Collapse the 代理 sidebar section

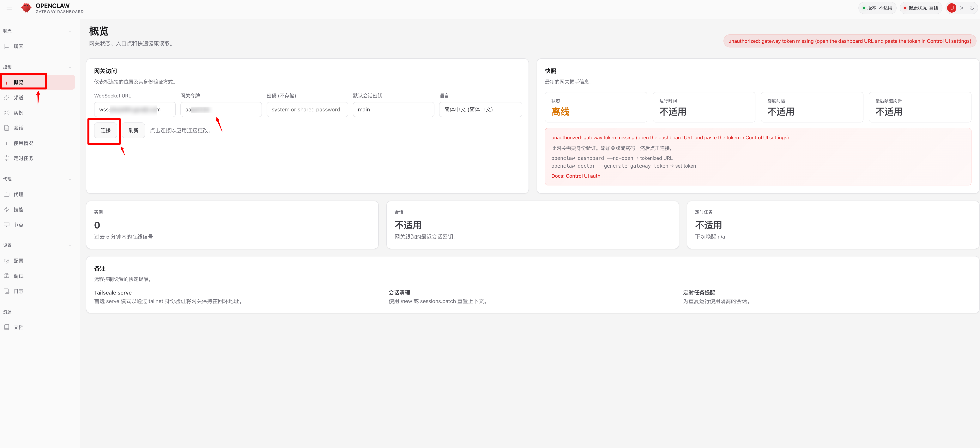(x=70, y=179)
